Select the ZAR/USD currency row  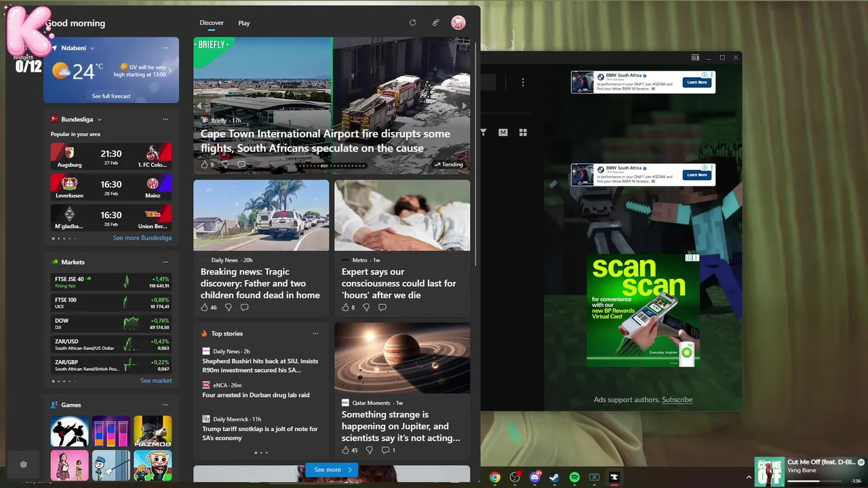(x=111, y=344)
